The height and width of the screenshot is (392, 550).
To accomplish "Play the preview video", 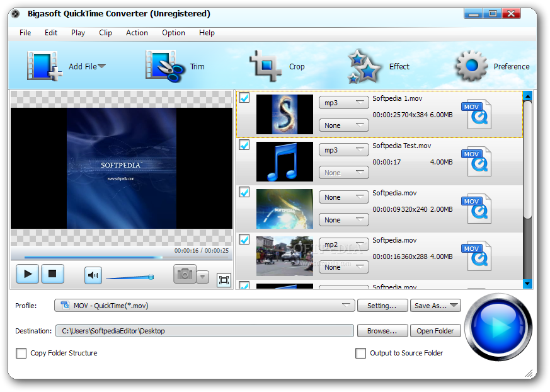I will pyautogui.click(x=27, y=274).
